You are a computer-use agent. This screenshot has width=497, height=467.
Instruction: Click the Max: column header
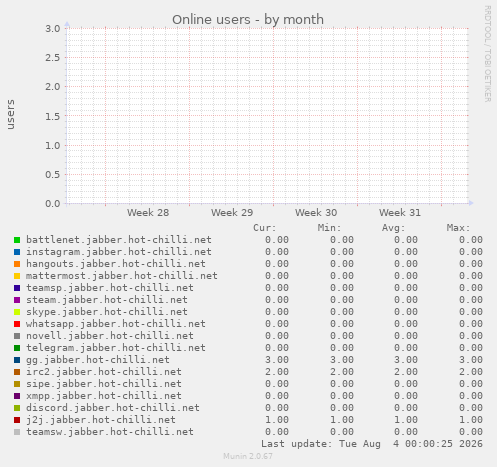[458, 228]
